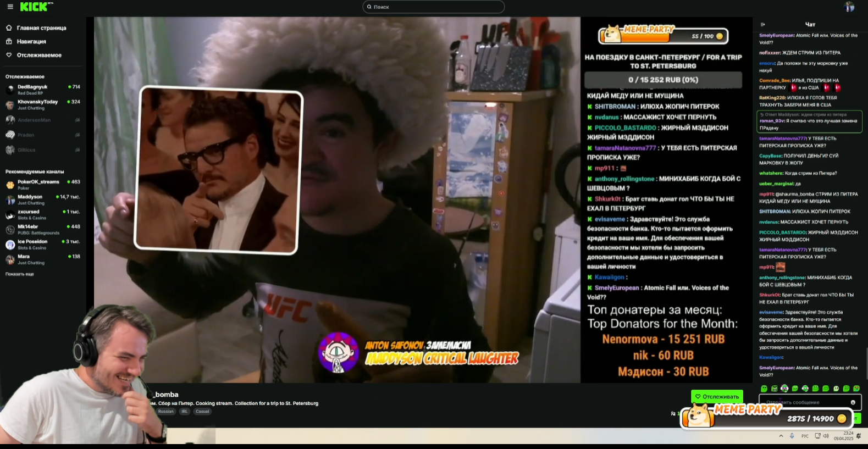Open zxcursed recommended channel
The image size is (868, 449).
[x=43, y=214]
